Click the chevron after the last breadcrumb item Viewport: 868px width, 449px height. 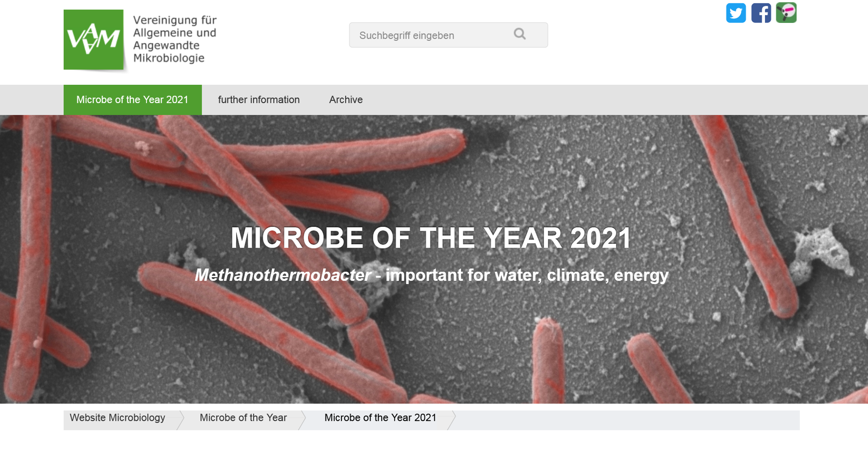click(452, 420)
